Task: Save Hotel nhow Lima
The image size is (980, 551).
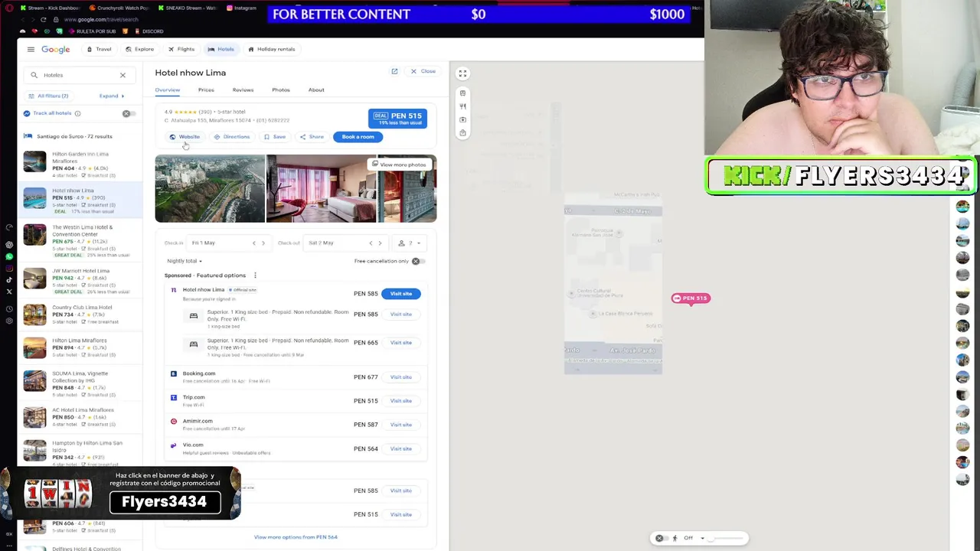Action: click(x=275, y=137)
